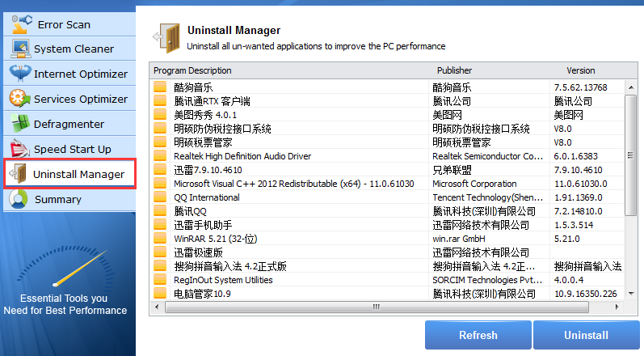
Task: Click the System Cleaner monitor icon
Action: pos(20,49)
